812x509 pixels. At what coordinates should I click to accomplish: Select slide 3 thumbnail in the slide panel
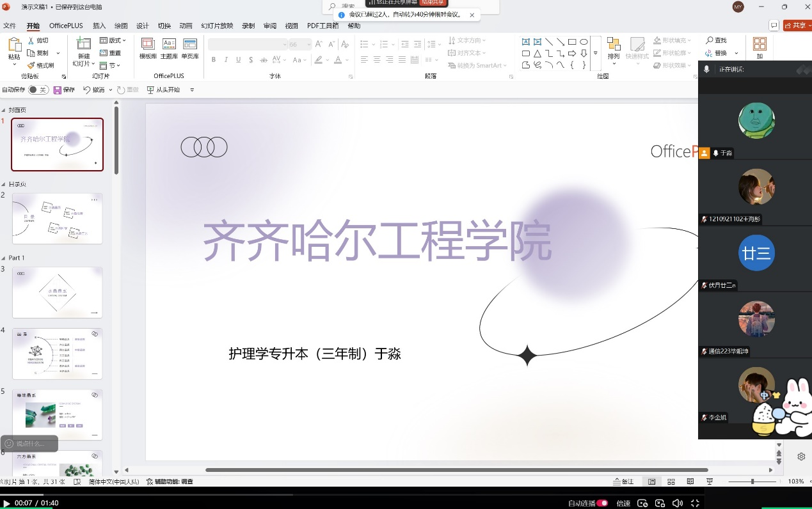(x=57, y=293)
